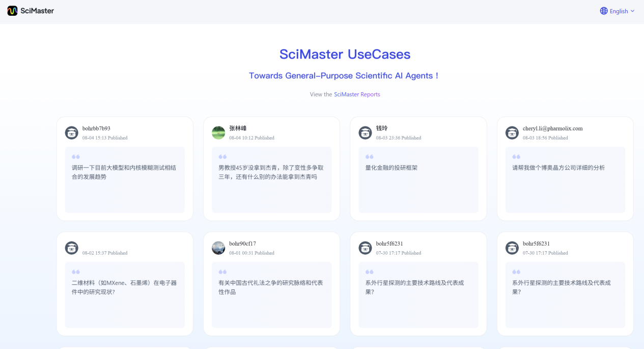
Task: Open the 量化金融的投研框架 use case
Action: pos(391,168)
